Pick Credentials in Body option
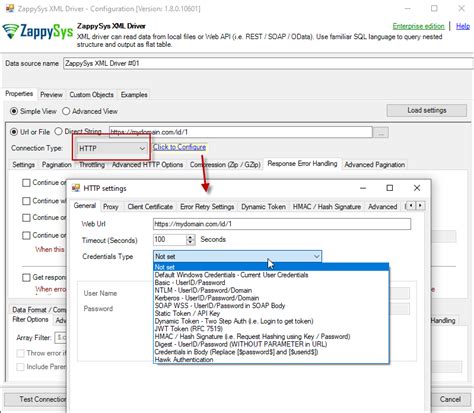This screenshot has height=413, width=474. (x=271, y=352)
